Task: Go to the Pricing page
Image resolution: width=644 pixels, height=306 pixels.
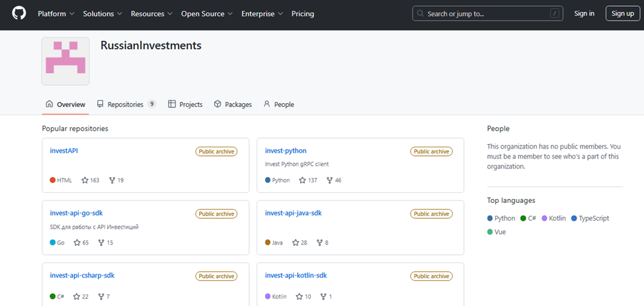Action: pyautogui.click(x=303, y=14)
